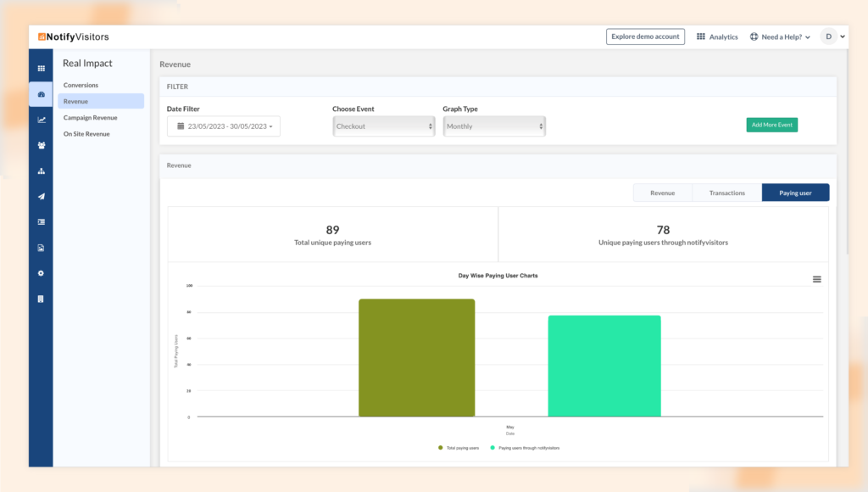Click the image file icon in sidebar

41,248
